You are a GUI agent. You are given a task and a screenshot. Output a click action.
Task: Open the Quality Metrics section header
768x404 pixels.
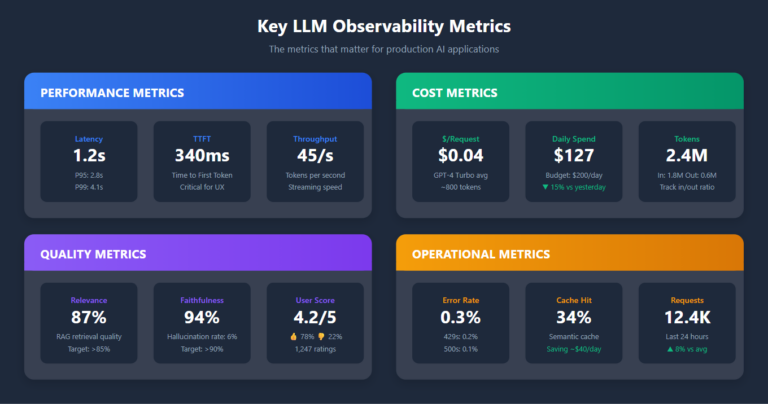click(x=198, y=253)
